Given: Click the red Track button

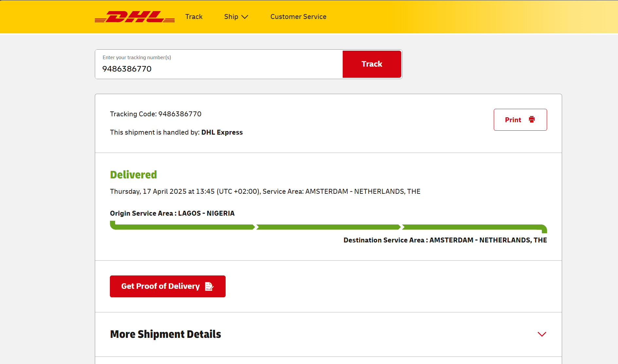Looking at the screenshot, I should pyautogui.click(x=372, y=64).
